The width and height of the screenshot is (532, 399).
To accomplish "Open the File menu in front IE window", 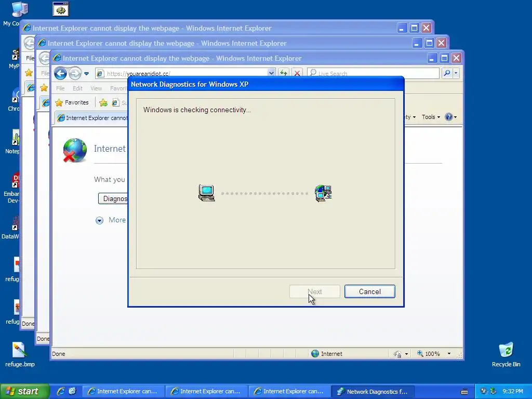I will tap(60, 88).
